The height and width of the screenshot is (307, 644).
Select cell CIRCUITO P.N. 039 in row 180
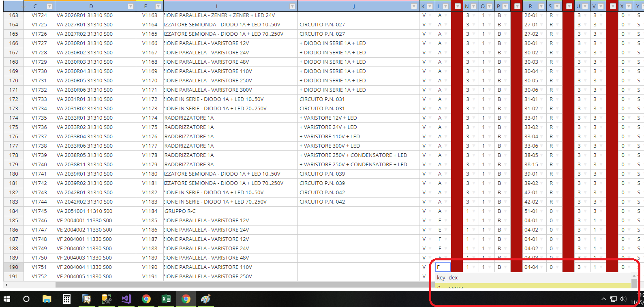coord(358,174)
